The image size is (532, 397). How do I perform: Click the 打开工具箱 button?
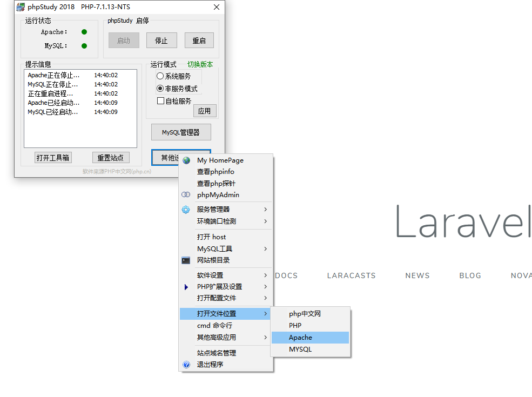[x=53, y=157]
